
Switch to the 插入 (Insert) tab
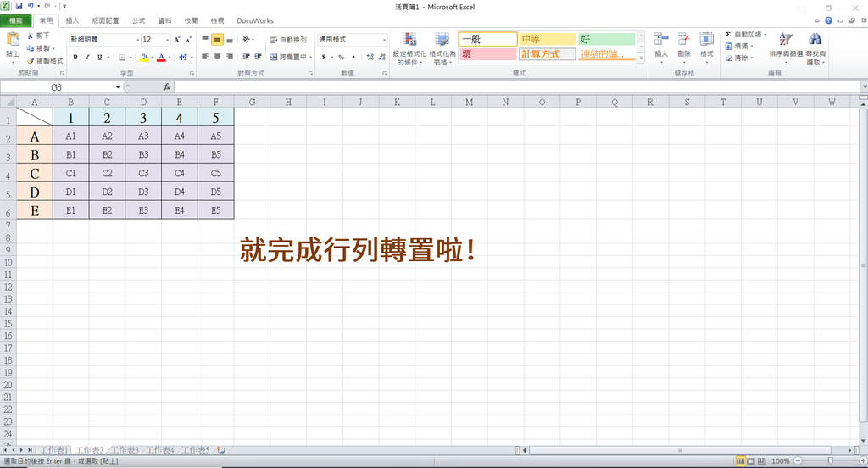click(73, 21)
